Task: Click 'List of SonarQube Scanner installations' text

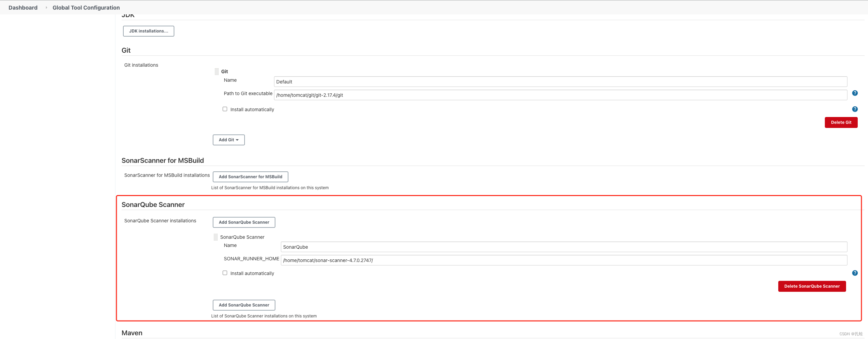Action: (264, 316)
